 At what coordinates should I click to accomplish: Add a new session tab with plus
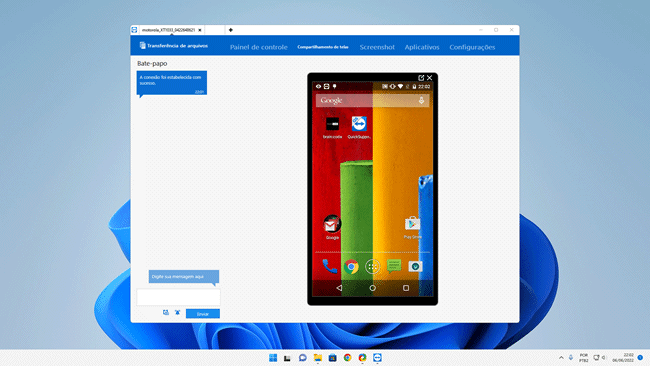click(x=230, y=30)
